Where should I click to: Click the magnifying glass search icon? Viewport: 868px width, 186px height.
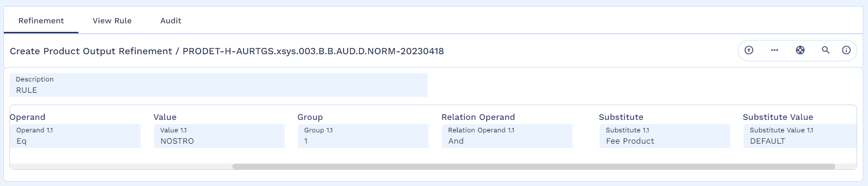click(826, 50)
